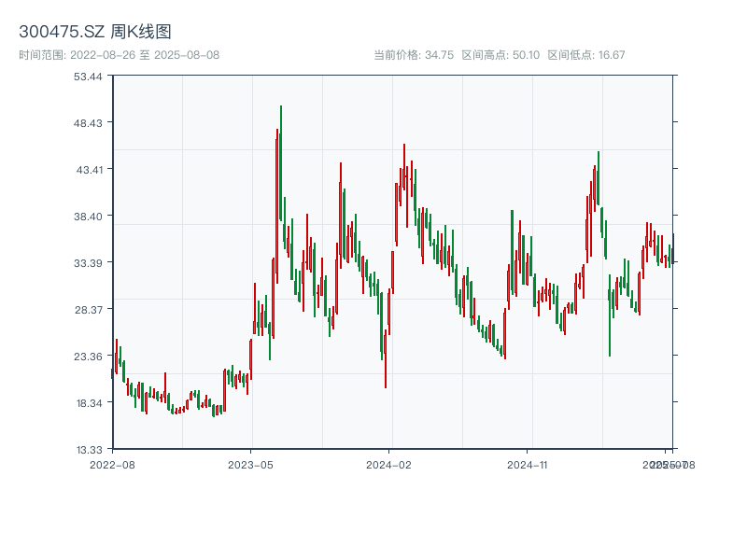Click the x-axis date label 2024-02
This screenshot has height=560, width=747.
click(388, 465)
